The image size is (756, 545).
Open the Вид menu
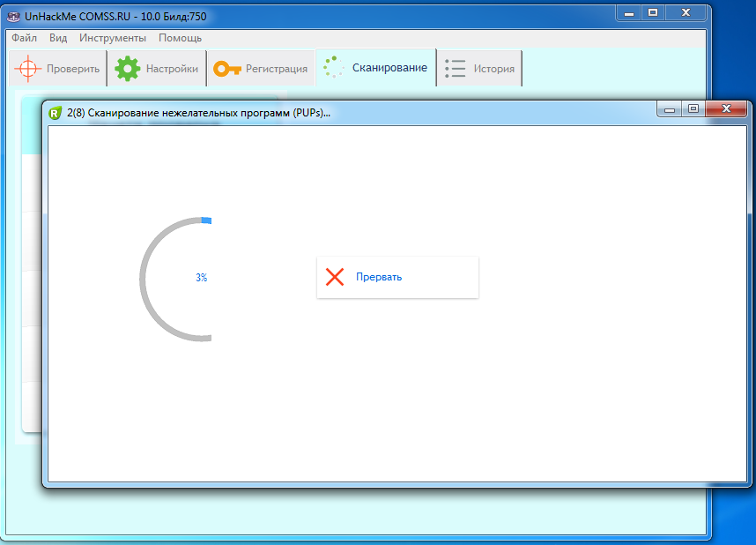click(x=58, y=38)
